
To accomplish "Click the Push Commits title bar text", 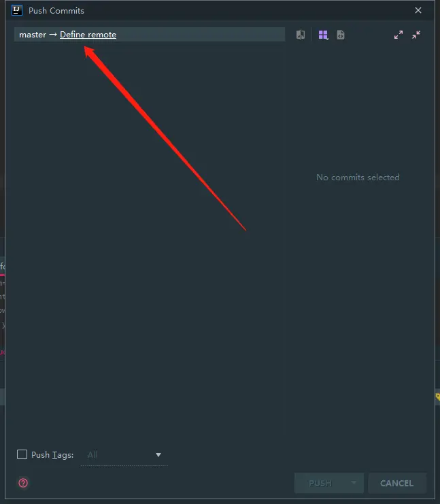I will click(56, 11).
